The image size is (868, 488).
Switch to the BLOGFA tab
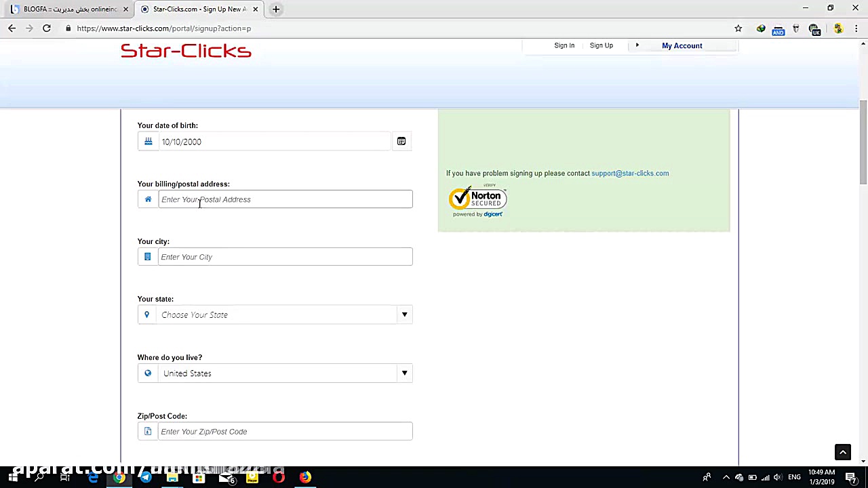click(66, 9)
